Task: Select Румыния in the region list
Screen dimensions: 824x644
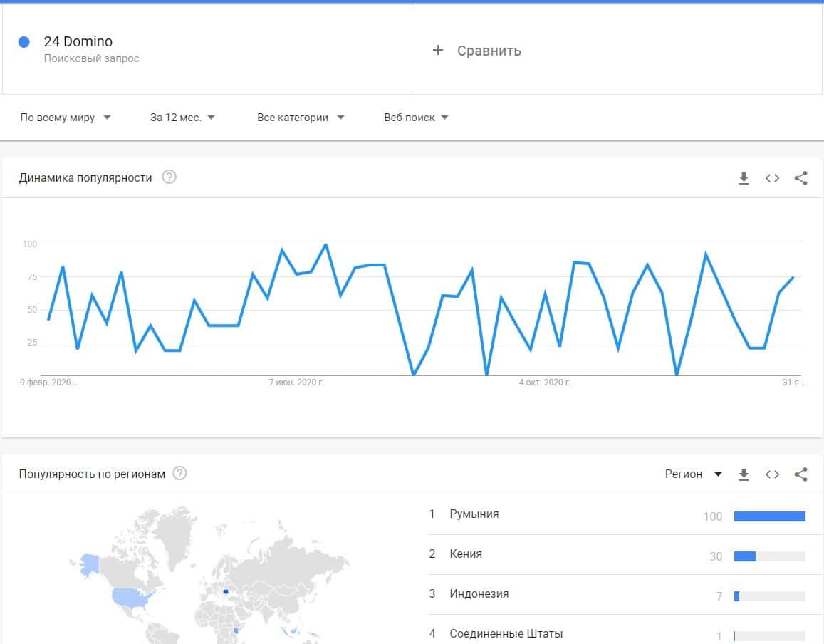Action: 474,514
